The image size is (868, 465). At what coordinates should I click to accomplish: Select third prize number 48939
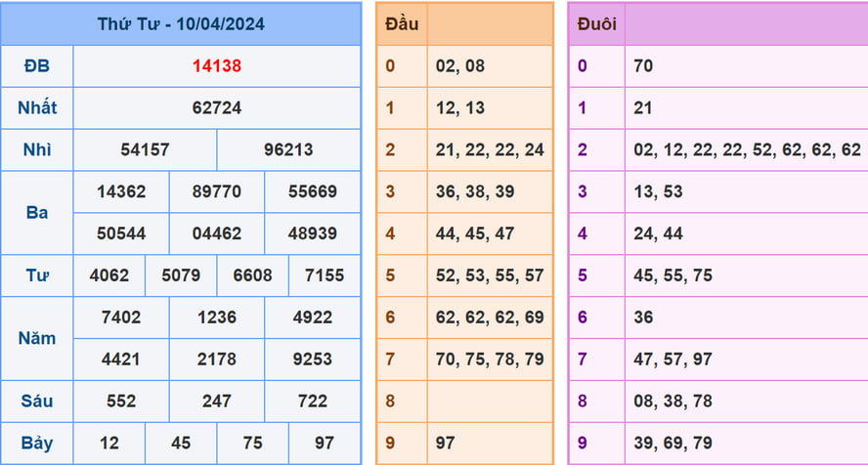(313, 233)
